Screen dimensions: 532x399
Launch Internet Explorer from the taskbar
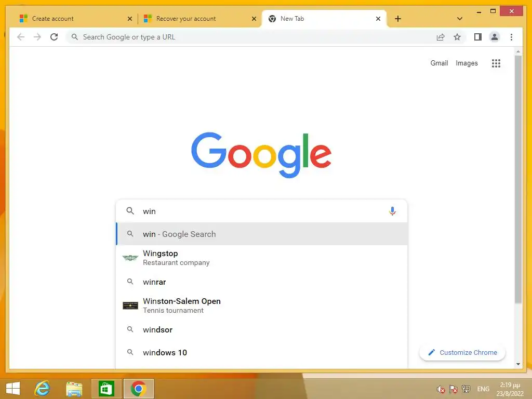point(43,389)
